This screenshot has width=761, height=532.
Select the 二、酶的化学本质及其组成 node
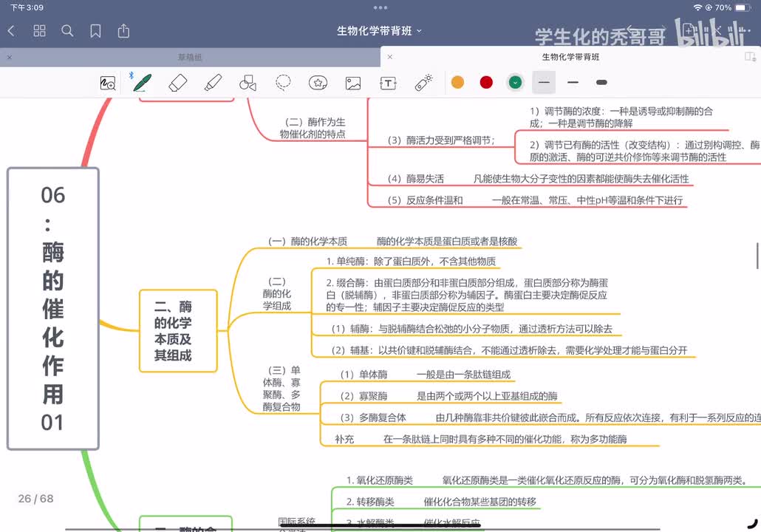(x=178, y=331)
